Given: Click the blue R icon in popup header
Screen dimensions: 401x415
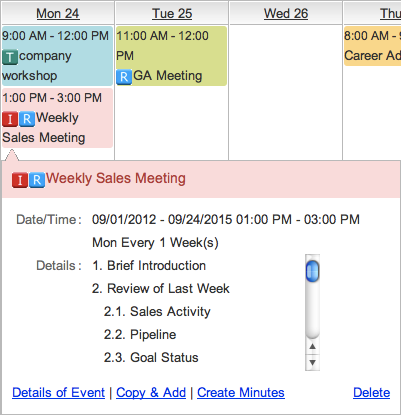Looking at the screenshot, I should click(x=37, y=180).
